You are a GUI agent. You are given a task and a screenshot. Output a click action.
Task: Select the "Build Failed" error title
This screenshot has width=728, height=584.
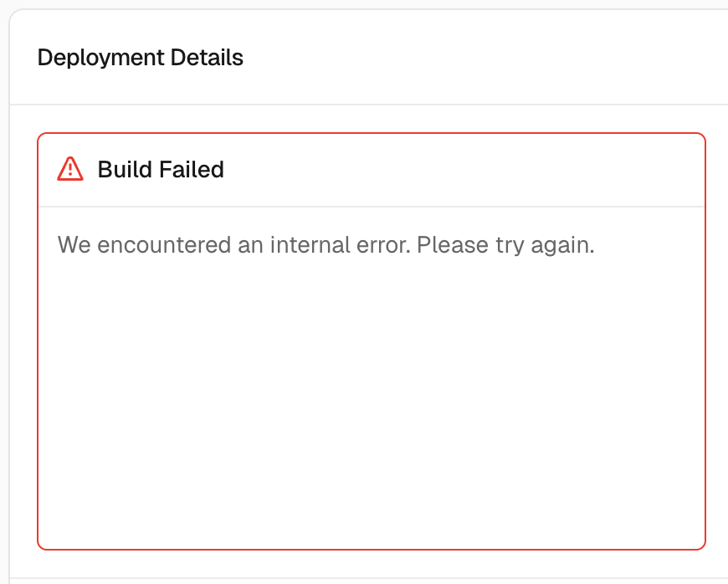161,170
